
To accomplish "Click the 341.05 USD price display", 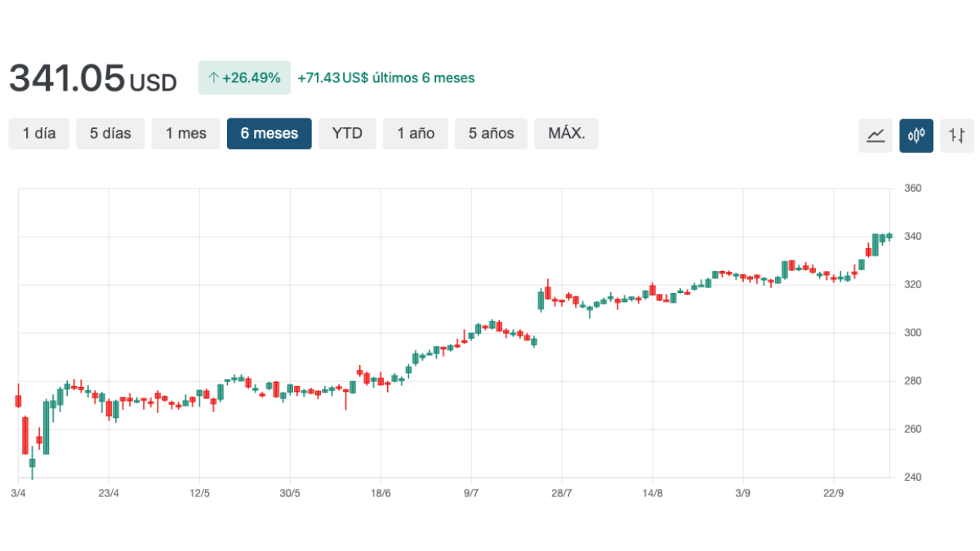I will (92, 78).
